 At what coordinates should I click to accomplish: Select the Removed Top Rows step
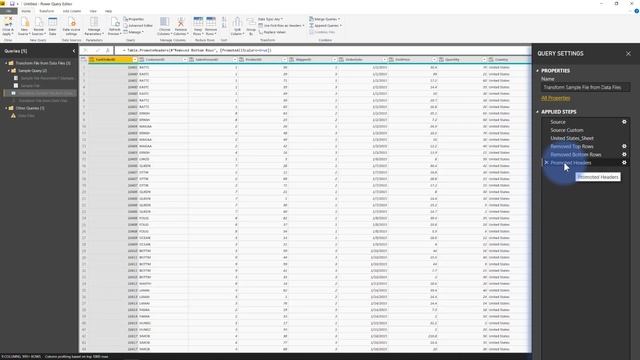pos(572,146)
